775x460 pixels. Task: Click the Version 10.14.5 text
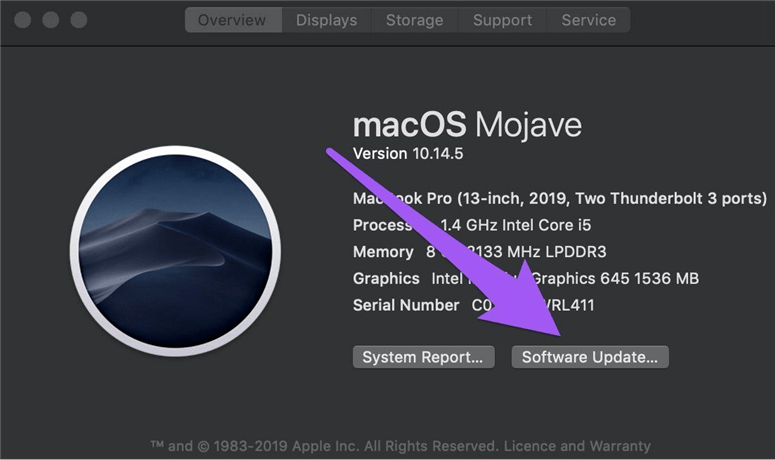click(x=408, y=154)
